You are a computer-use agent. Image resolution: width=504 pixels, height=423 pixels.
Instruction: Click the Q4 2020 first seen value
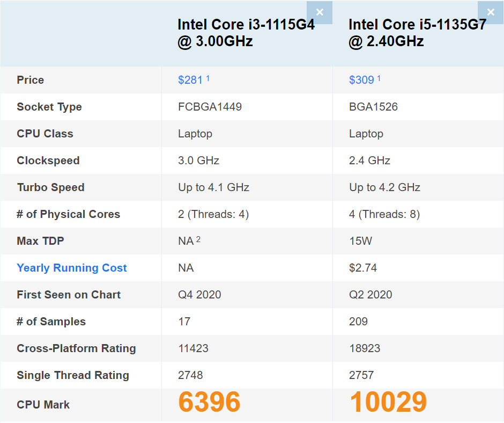tap(199, 295)
